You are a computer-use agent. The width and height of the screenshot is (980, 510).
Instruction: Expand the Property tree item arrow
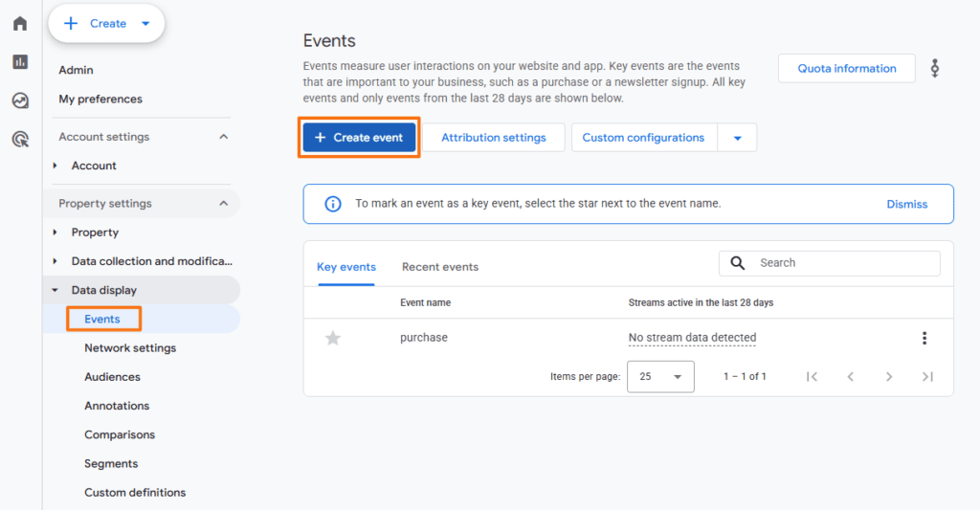tap(55, 233)
